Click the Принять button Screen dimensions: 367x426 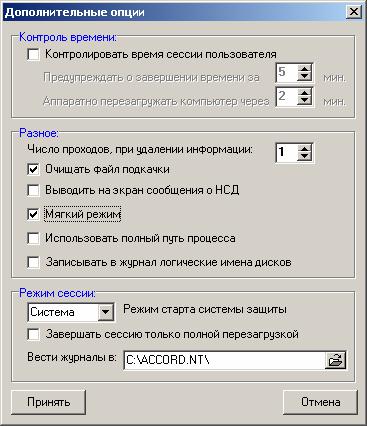pyautogui.click(x=49, y=402)
